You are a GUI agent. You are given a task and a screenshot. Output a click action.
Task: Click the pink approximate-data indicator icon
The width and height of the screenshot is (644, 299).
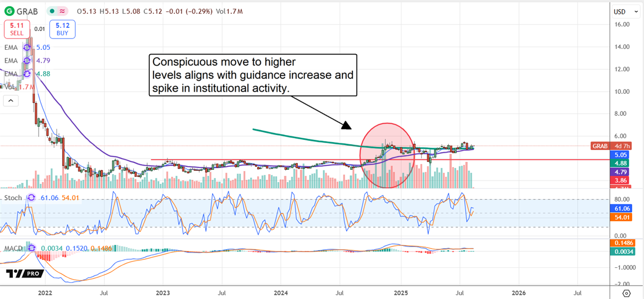pos(63,11)
